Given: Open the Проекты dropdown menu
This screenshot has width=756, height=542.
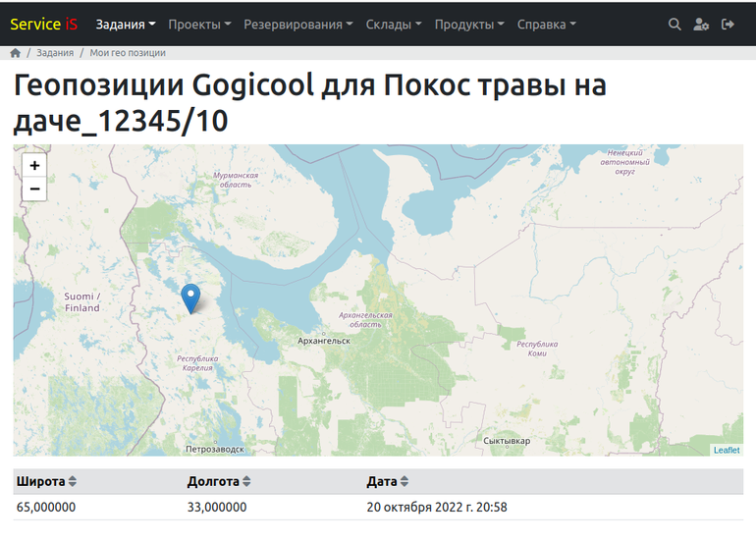Looking at the screenshot, I should point(199,25).
